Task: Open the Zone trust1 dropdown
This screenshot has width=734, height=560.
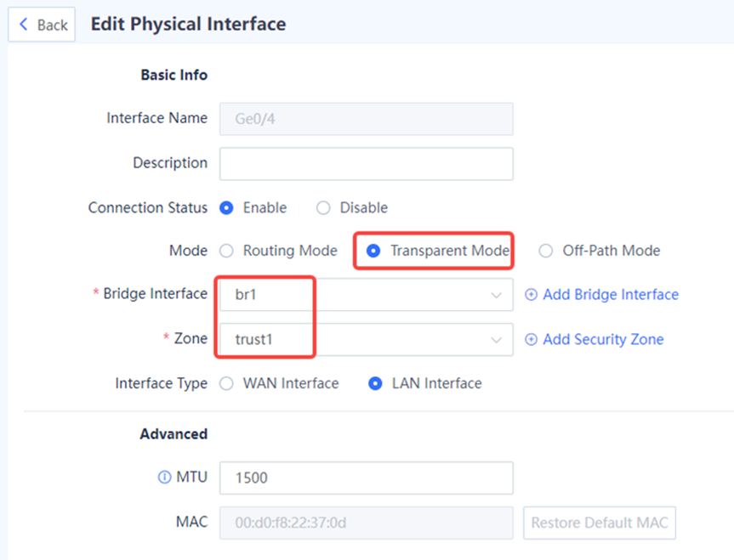Action: click(366, 340)
